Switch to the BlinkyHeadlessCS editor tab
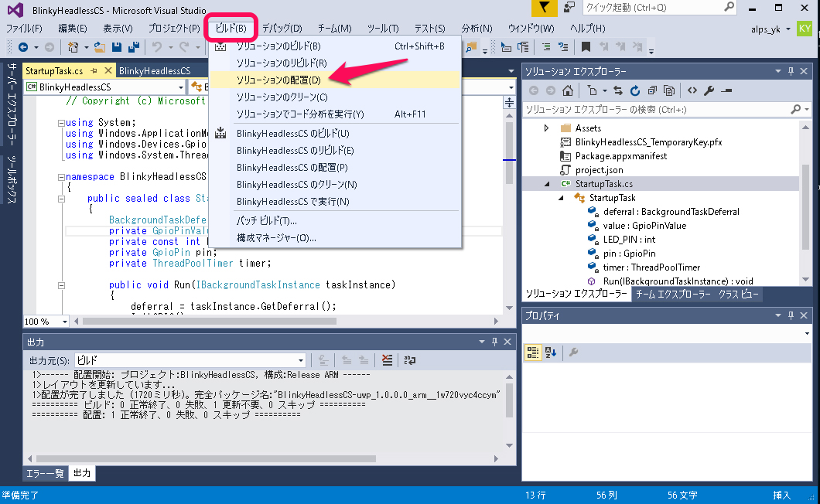The image size is (820, 504). [x=155, y=70]
